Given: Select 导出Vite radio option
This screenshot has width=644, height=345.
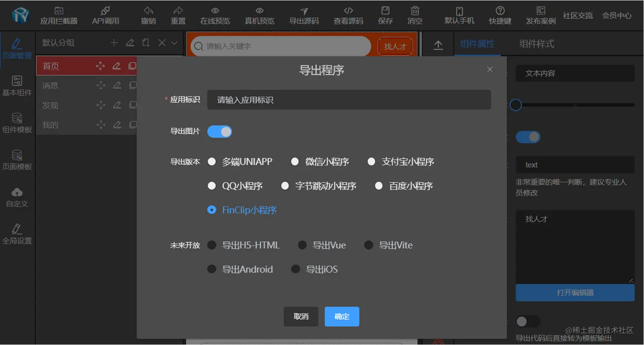Looking at the screenshot, I should (x=388, y=245).
